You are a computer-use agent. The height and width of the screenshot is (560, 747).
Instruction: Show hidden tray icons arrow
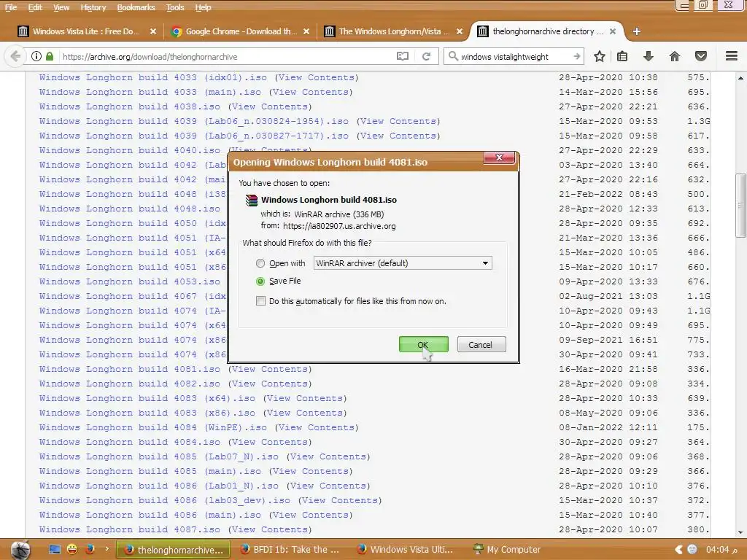[x=679, y=550]
